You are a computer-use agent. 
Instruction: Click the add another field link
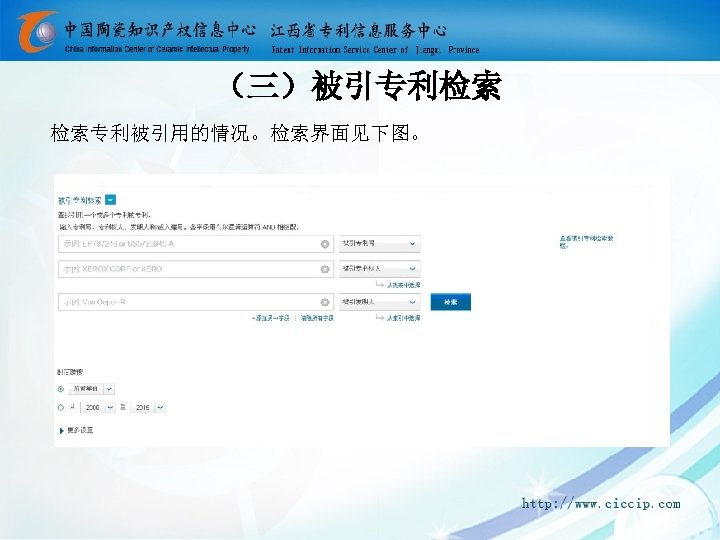click(x=270, y=318)
